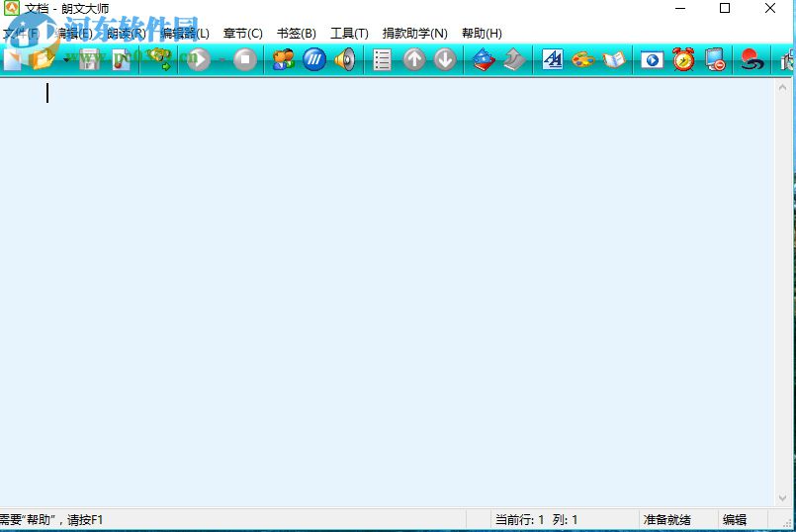Click the scrollbar up arrow
Viewport: 796px width, 532px height.
(x=782, y=88)
